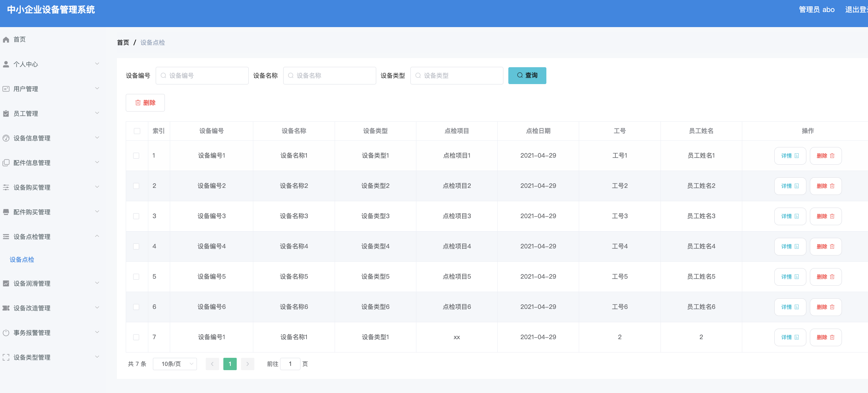Click the copy icon beside 配件信息管理

[6, 163]
